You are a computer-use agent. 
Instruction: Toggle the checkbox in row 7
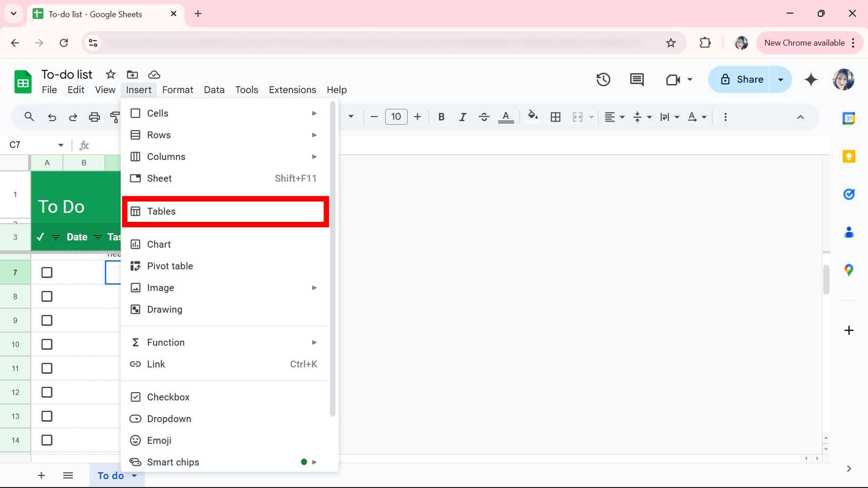tap(47, 272)
